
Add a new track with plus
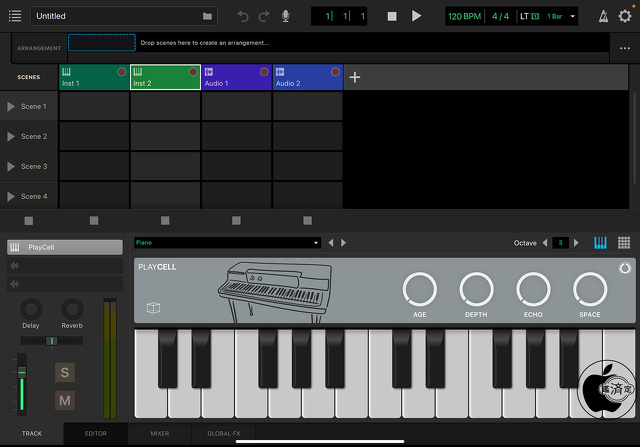pos(355,77)
